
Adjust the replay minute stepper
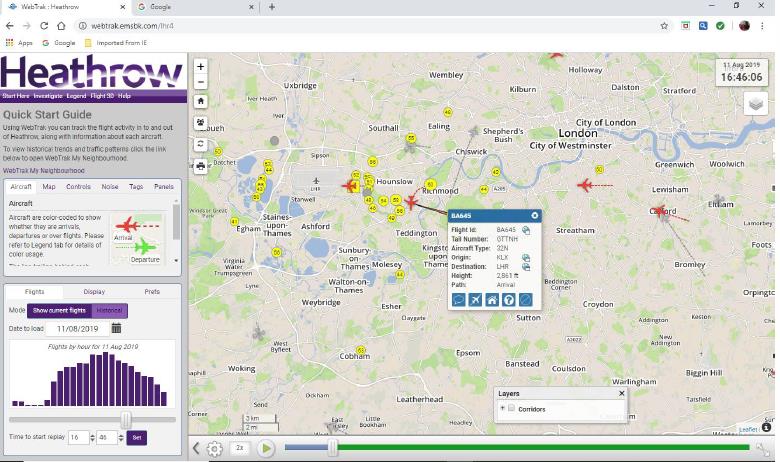click(120, 438)
